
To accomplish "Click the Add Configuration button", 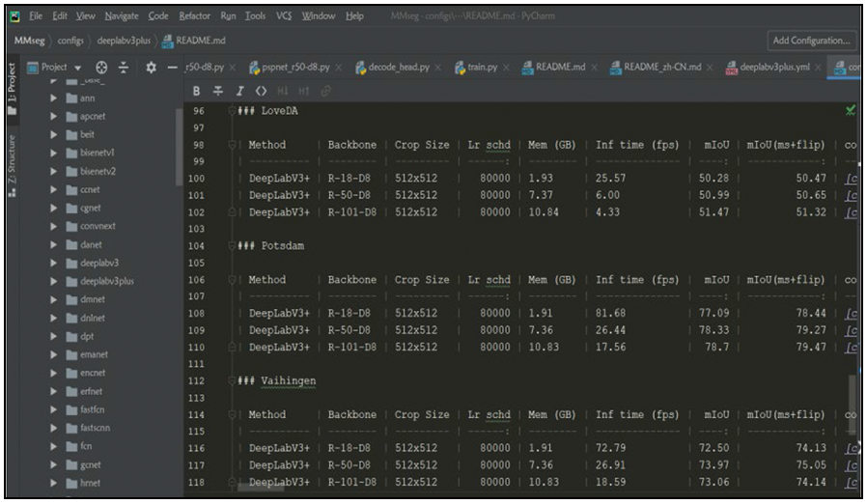I will [x=811, y=41].
